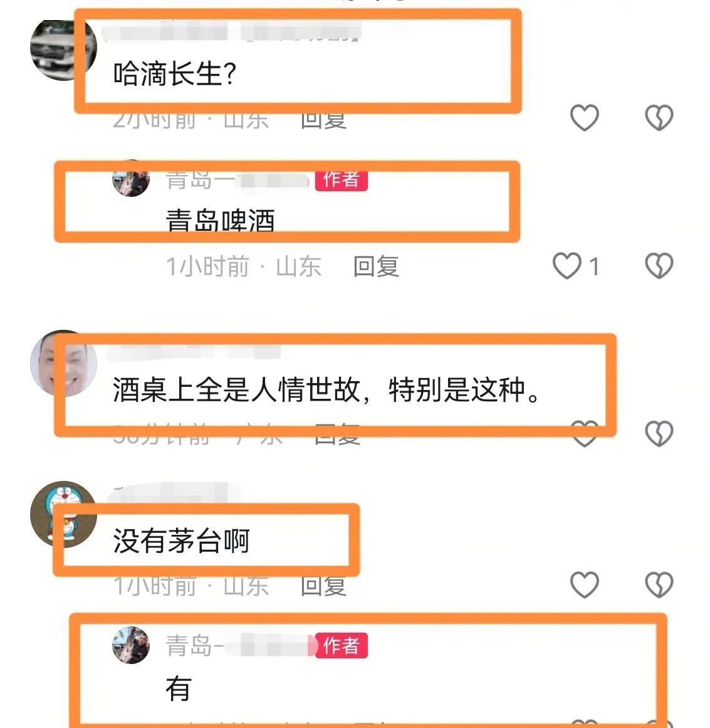Screen dimensions: 710x728
Task: Open the smiling face avatar's profile
Action: coord(63,363)
